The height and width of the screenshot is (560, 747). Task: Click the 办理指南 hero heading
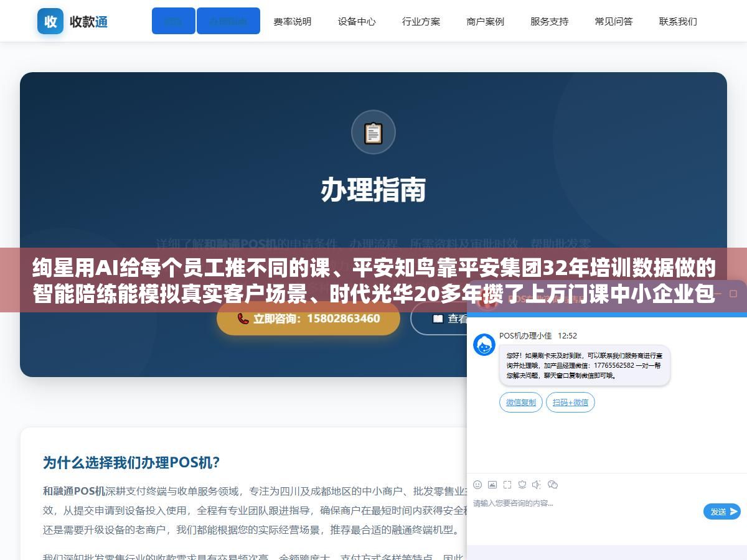coord(374,190)
